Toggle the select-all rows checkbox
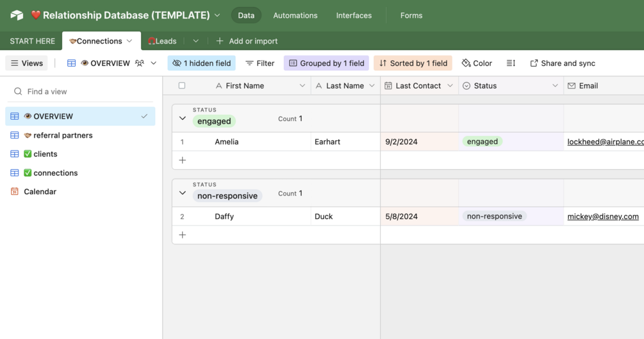644x339 pixels. [x=182, y=86]
